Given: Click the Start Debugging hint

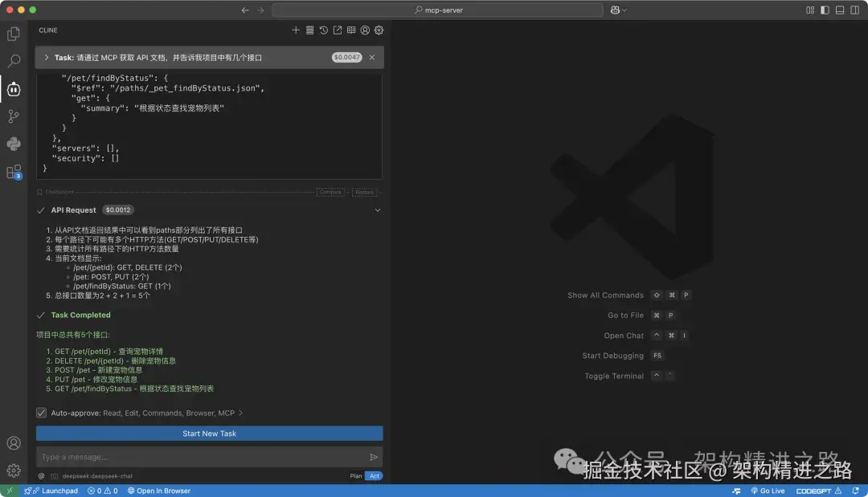Looking at the screenshot, I should click(612, 356).
